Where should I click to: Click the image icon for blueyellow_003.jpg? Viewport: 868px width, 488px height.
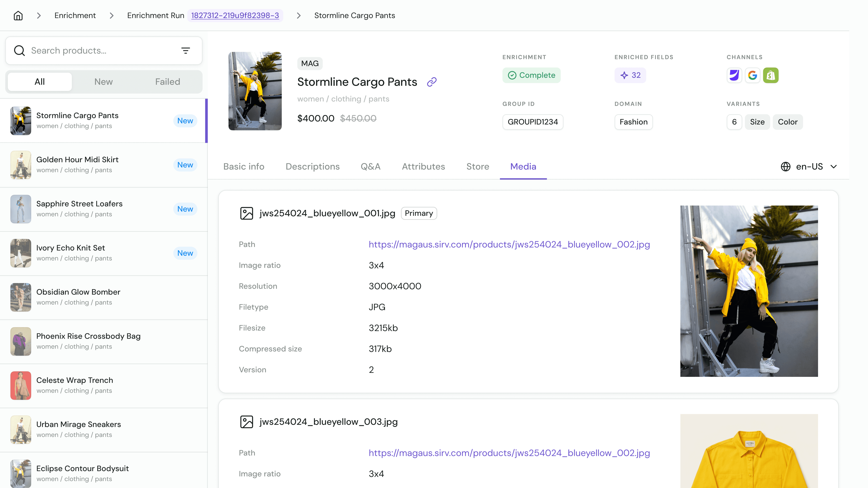coord(247,422)
